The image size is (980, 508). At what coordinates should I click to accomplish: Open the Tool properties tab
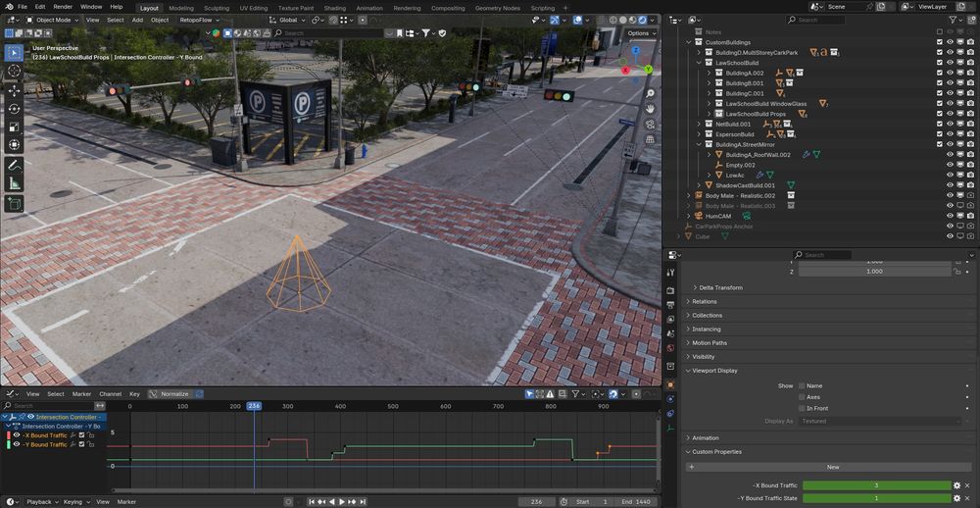(x=670, y=273)
